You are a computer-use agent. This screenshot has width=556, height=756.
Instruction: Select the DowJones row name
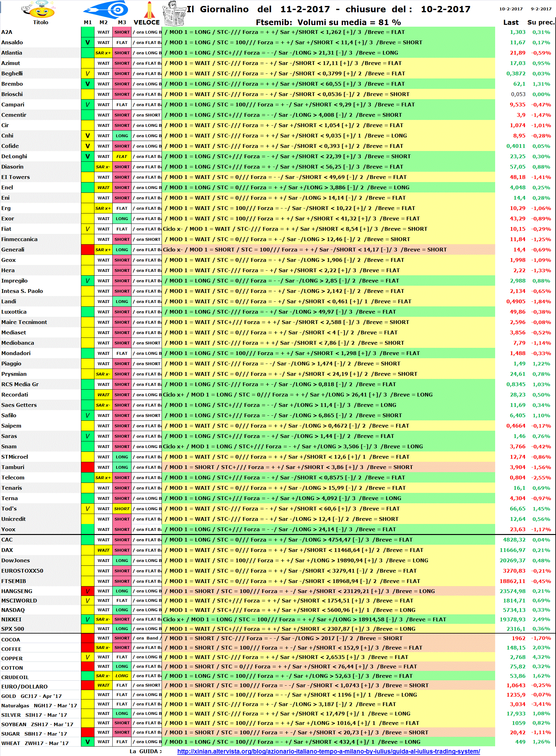[x=15, y=560]
